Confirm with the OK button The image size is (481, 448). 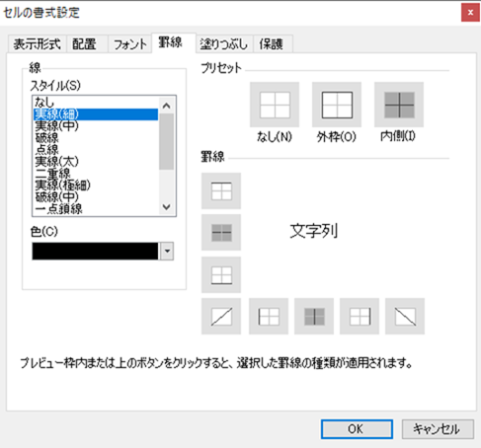[x=357, y=429]
